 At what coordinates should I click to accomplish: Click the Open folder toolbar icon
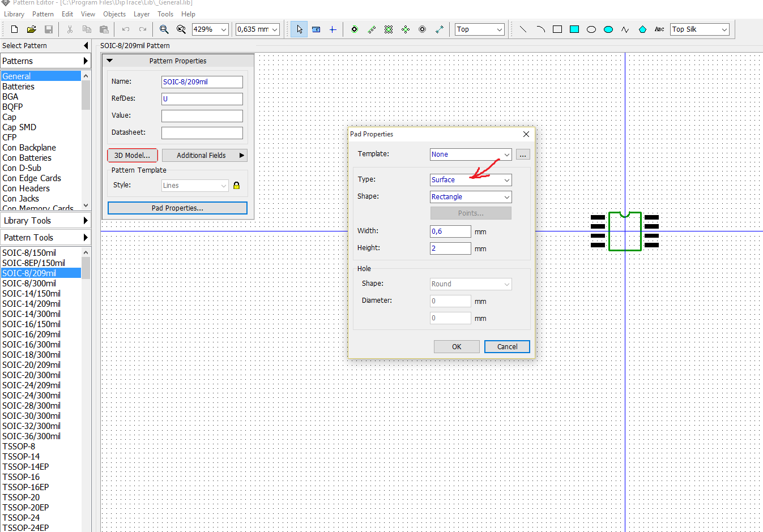coord(32,29)
